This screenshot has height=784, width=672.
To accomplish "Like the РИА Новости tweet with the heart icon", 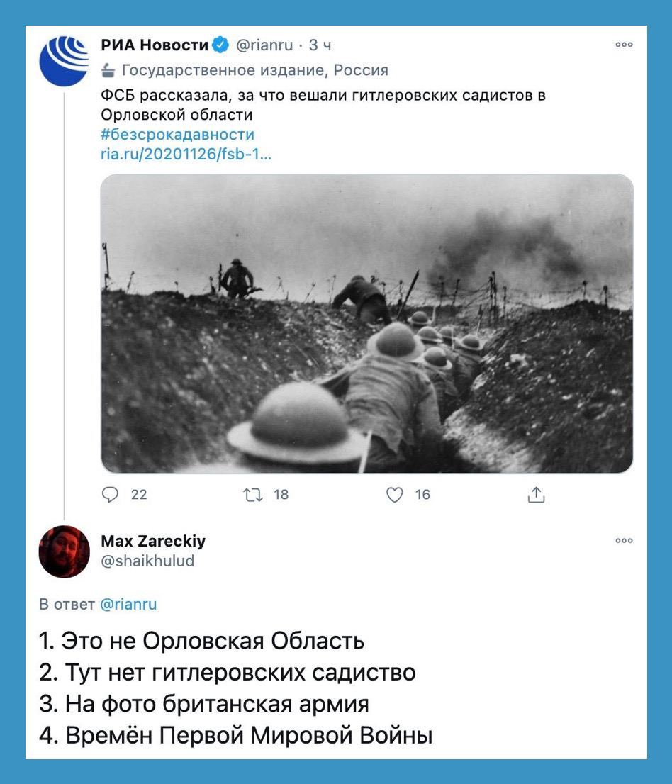I will pyautogui.click(x=395, y=495).
